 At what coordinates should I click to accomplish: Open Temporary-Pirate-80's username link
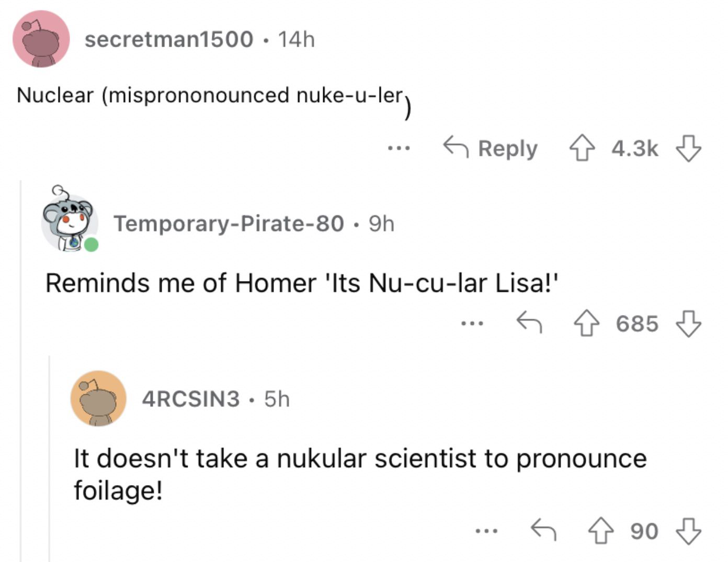[229, 223]
